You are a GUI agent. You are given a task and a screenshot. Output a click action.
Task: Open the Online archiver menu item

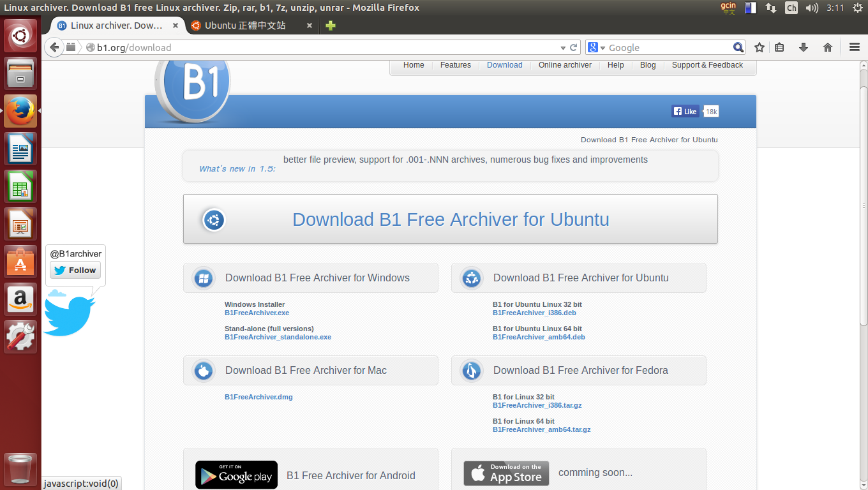pos(565,65)
